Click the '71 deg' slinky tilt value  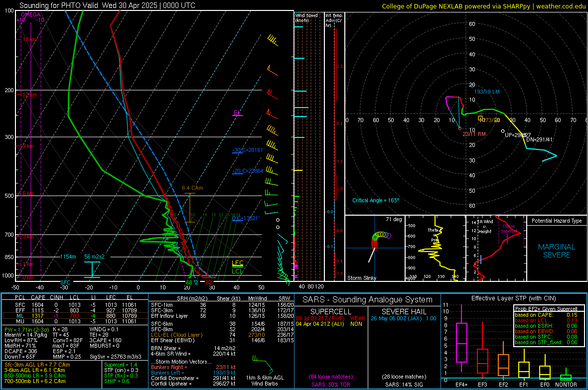pos(394,219)
